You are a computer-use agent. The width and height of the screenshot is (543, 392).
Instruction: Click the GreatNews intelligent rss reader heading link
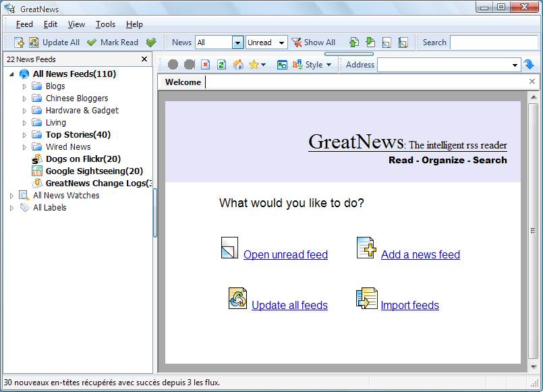407,142
